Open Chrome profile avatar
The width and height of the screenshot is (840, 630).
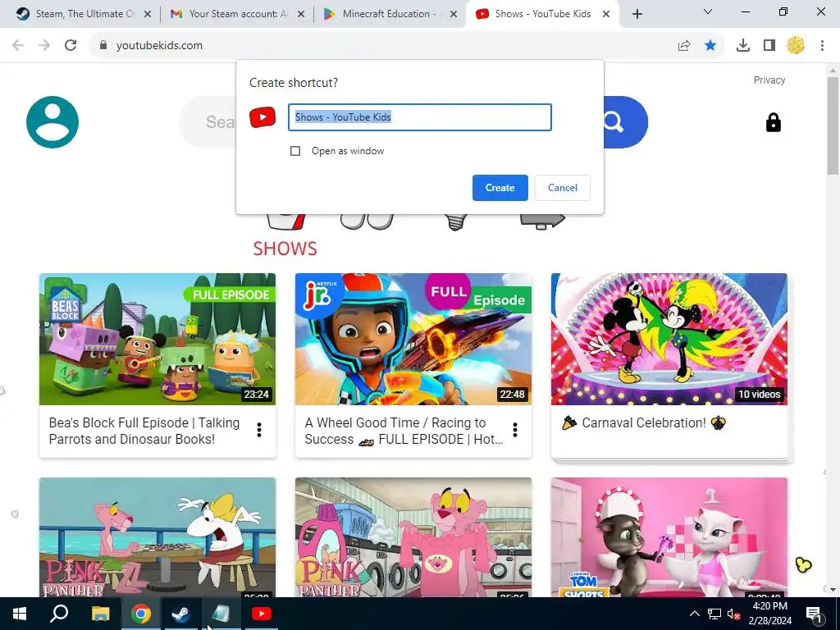click(x=796, y=46)
